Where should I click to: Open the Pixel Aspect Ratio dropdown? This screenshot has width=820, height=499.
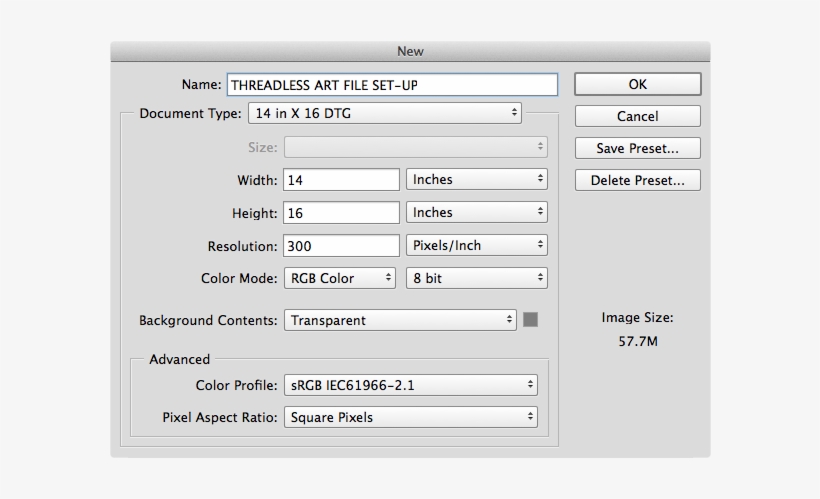(410, 418)
